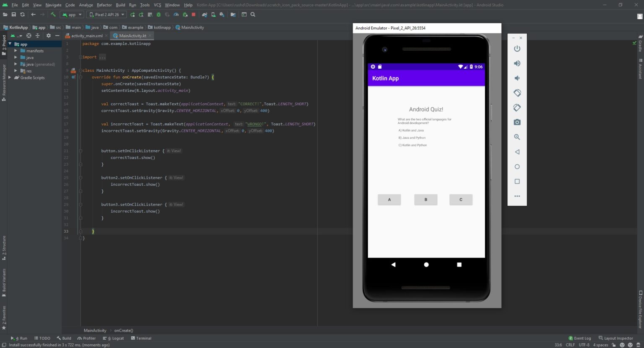Screen dimensions: 644x348
Task: Click emulator zoom magnifier icon
Action: [x=517, y=137]
